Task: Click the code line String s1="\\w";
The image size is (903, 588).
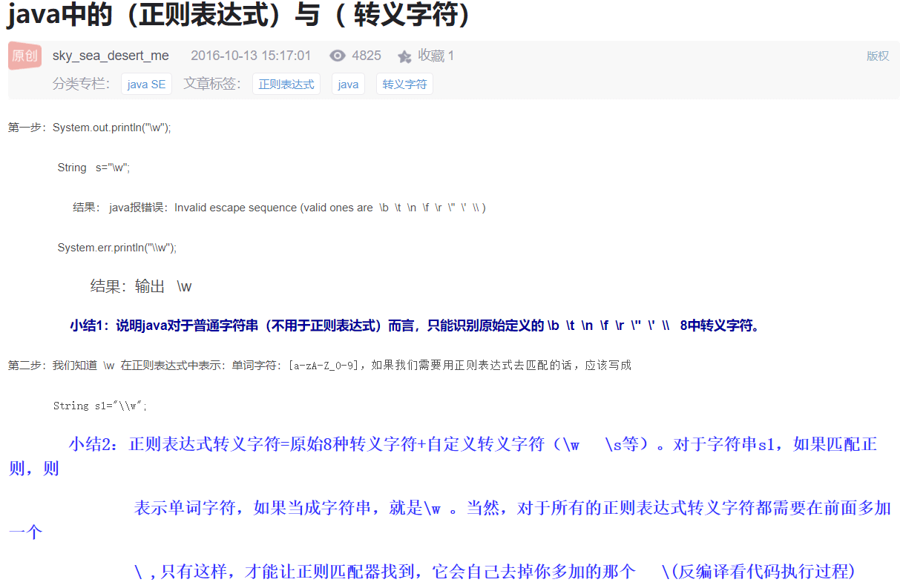Action: click(x=100, y=406)
